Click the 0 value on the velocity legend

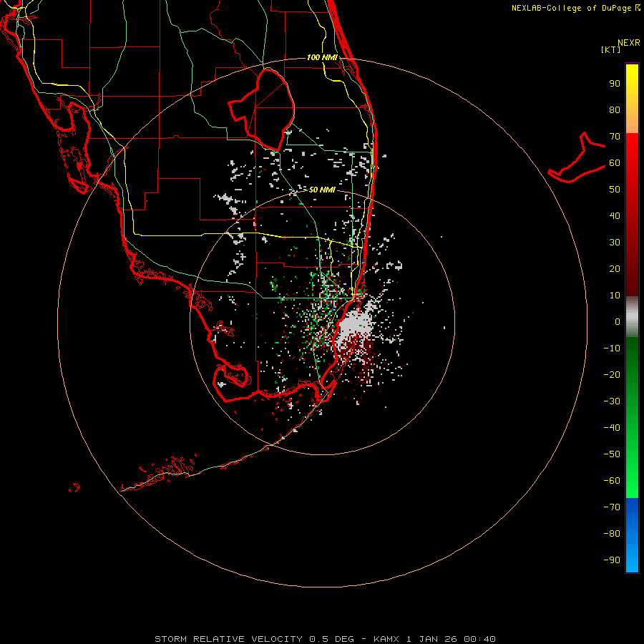click(x=618, y=321)
